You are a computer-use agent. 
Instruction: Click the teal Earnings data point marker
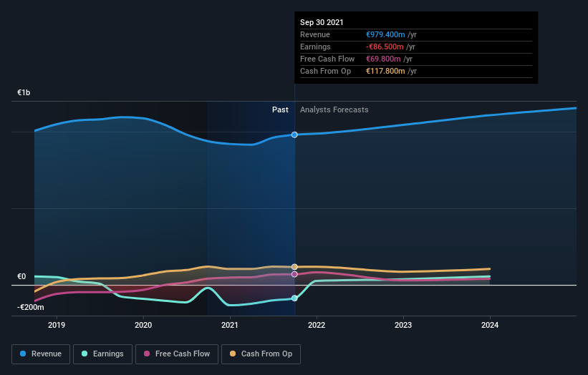coord(294,298)
